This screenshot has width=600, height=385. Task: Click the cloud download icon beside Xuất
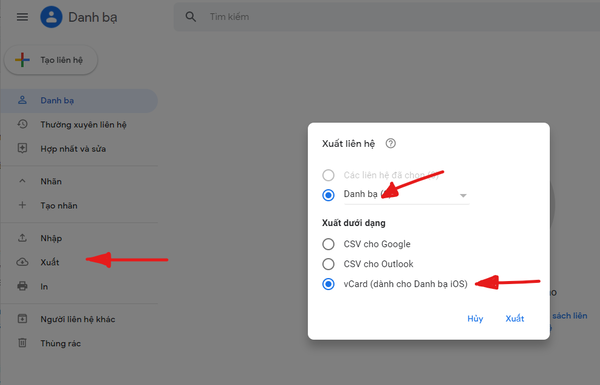click(23, 262)
